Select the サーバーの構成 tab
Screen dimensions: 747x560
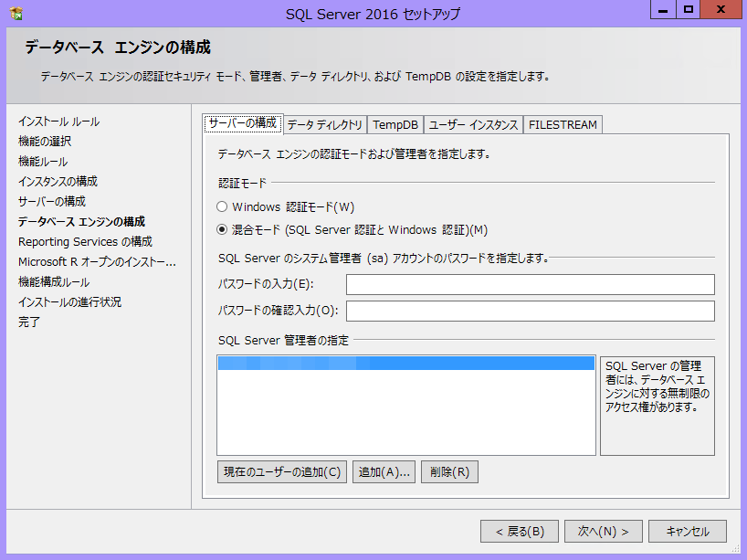pos(242,123)
